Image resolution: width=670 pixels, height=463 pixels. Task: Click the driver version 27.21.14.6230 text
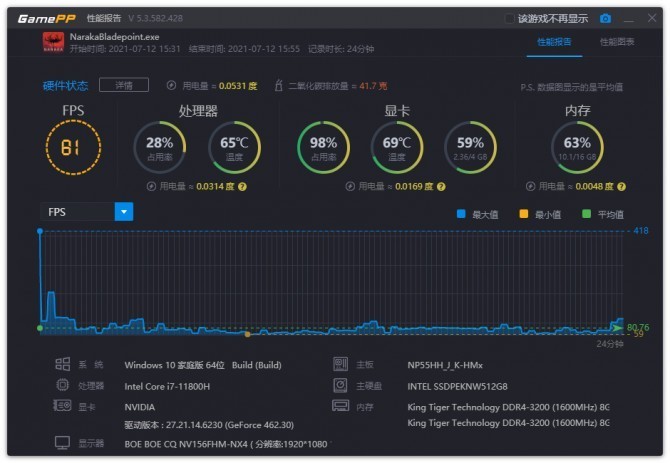(x=209, y=425)
